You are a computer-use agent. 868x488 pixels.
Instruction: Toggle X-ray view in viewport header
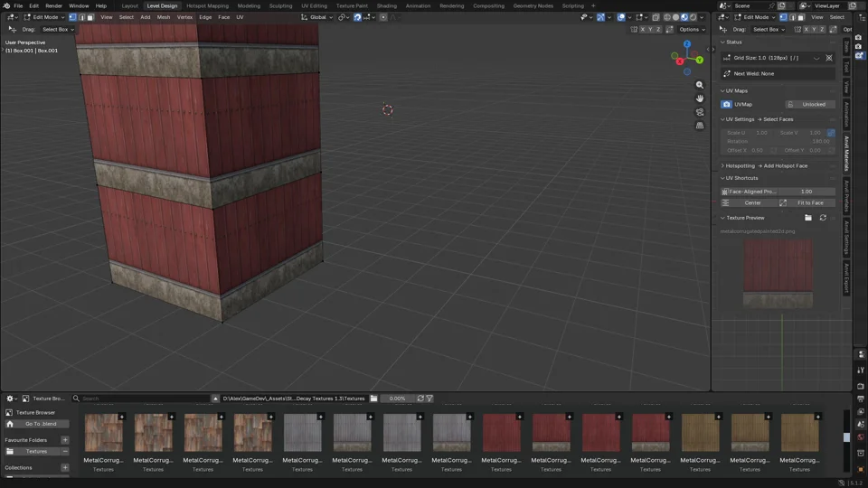click(x=656, y=17)
